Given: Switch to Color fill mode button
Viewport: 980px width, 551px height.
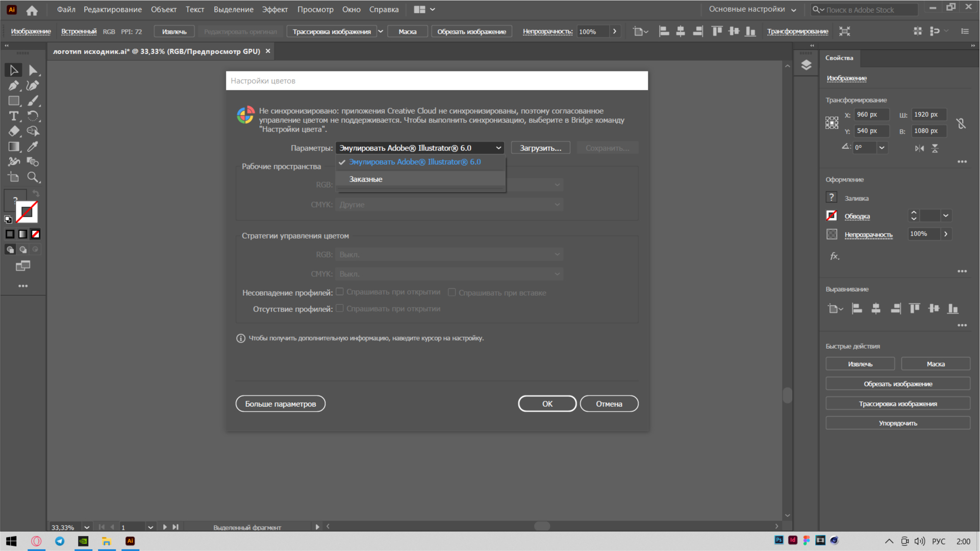Looking at the screenshot, I should (x=10, y=234).
